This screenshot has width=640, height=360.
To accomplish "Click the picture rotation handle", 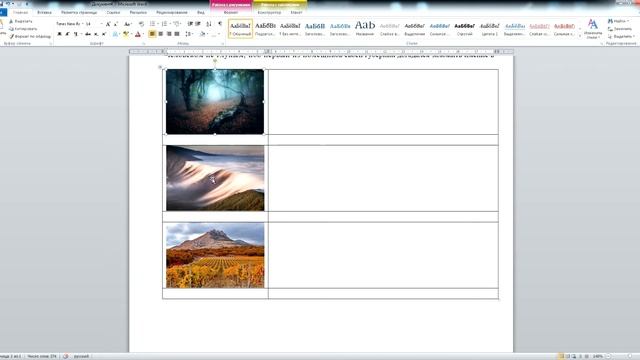I will pos(215,61).
